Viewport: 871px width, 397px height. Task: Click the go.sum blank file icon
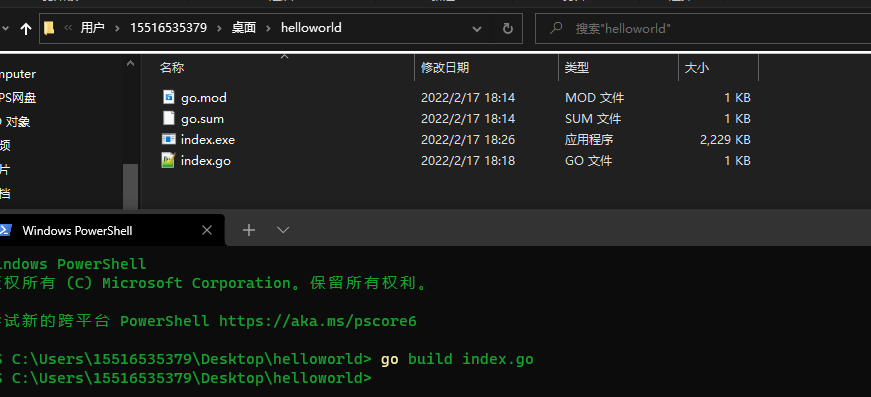168,118
